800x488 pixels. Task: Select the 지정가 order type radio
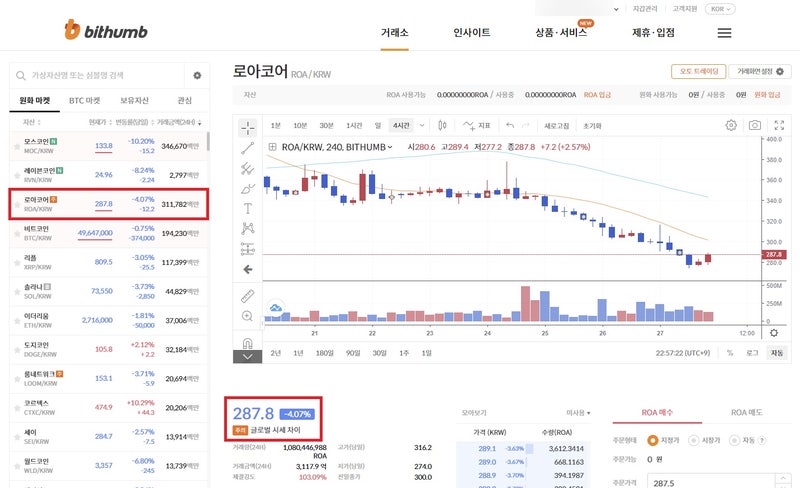click(652, 440)
